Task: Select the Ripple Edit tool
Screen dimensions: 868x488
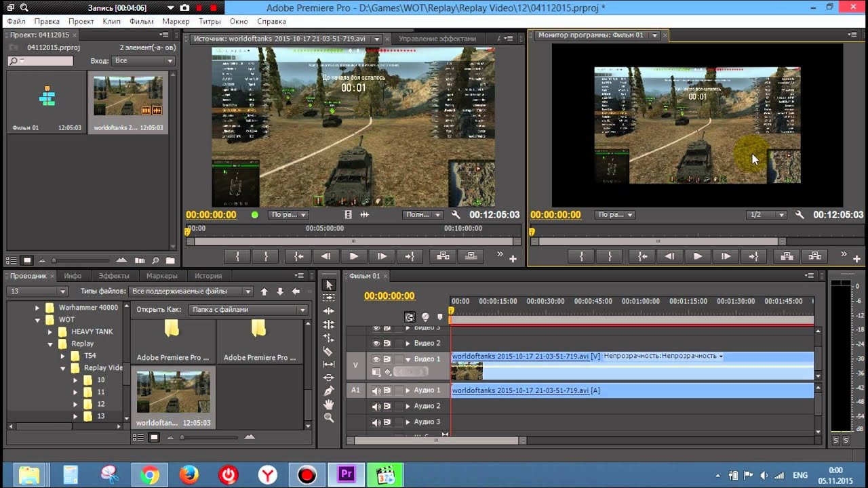Action: coord(329,311)
